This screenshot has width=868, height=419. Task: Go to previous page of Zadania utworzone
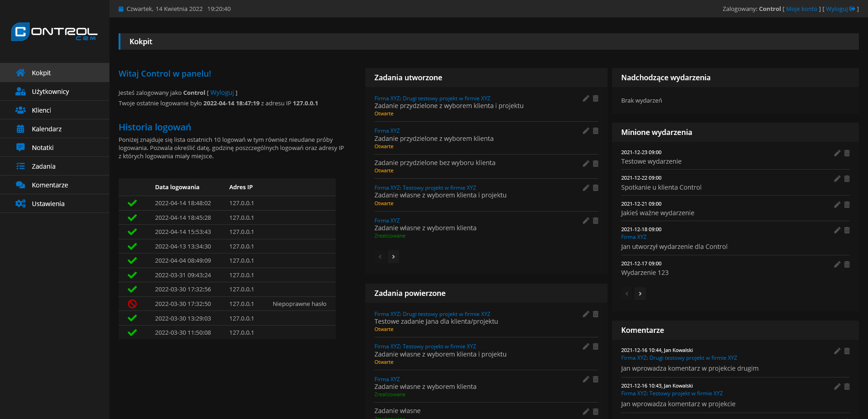(380, 257)
